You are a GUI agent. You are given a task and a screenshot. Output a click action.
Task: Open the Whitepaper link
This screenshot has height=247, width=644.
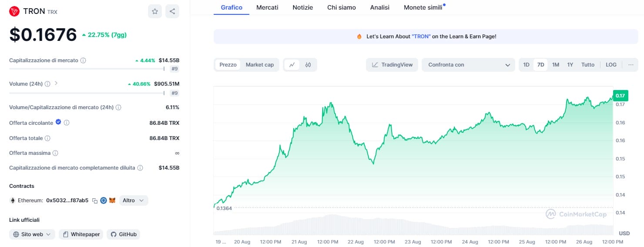[81, 234]
